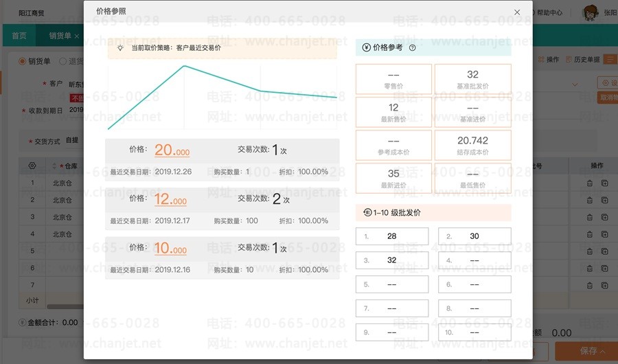Click the icon beside 1-10 级批发价
This screenshot has width=618, height=364.
click(367, 213)
